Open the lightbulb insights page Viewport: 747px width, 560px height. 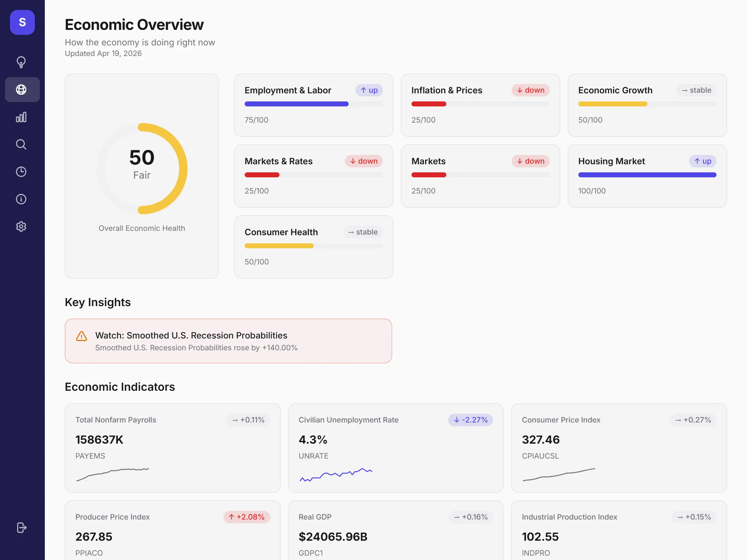[21, 62]
